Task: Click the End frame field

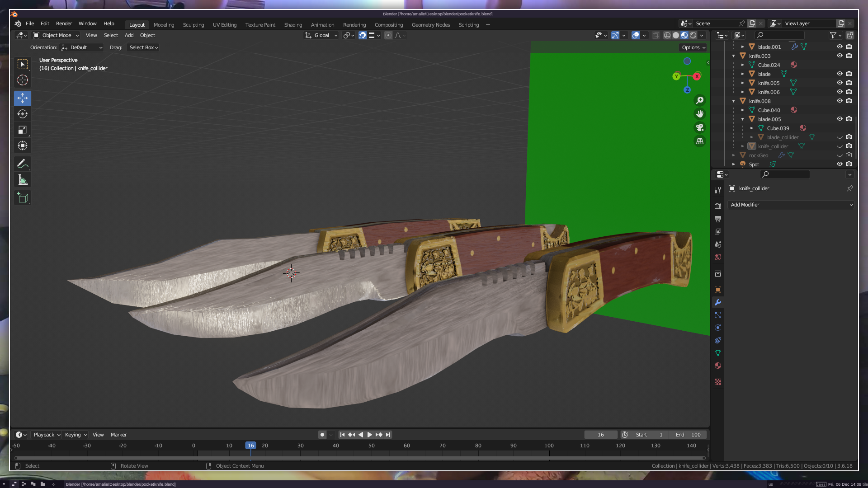Action: (x=688, y=435)
